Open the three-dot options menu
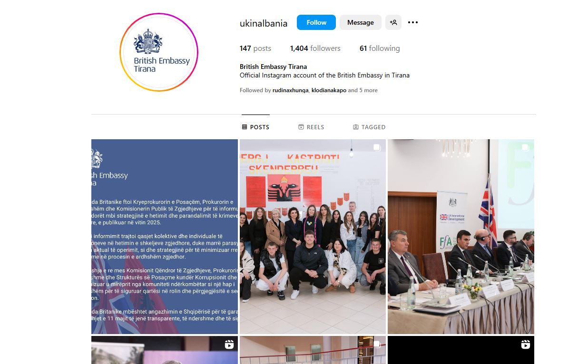Screen dimensions: 588x364 [413, 22]
